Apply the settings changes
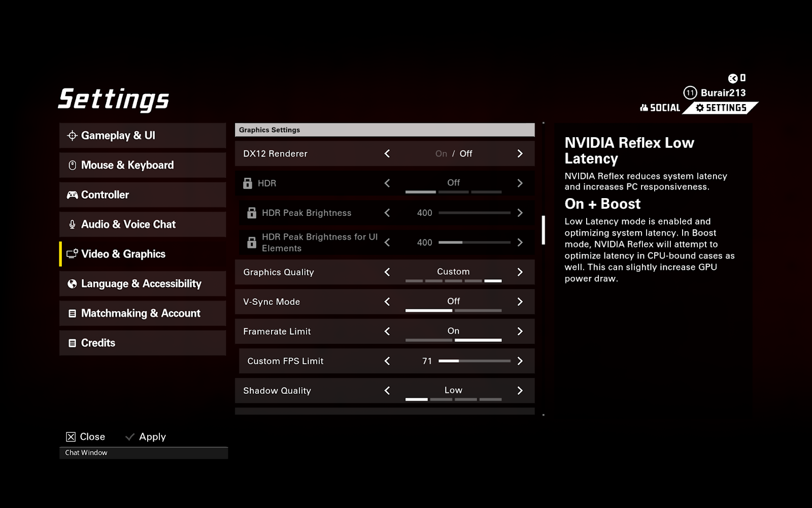Screen dimensions: 812x508 (x=146, y=437)
